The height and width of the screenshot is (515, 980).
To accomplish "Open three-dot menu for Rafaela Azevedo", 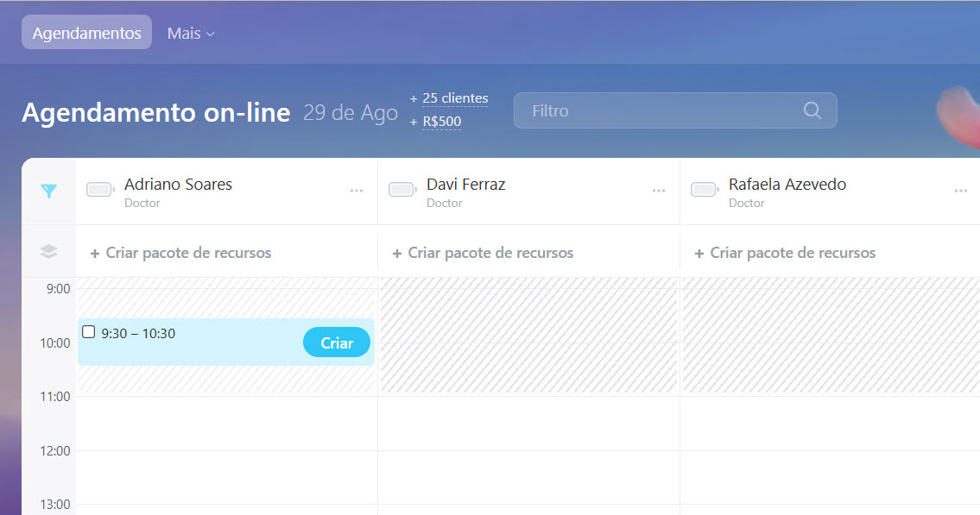I will tap(961, 191).
